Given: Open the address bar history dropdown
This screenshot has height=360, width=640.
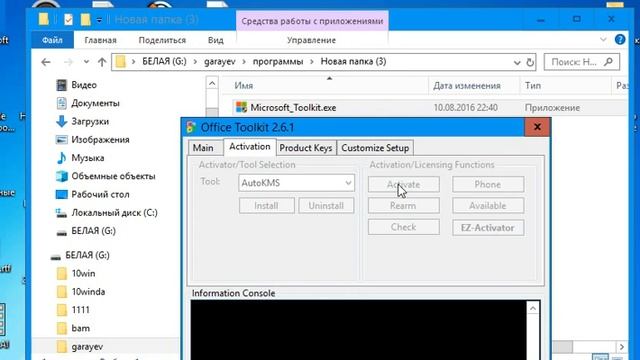Looking at the screenshot, I should [517, 62].
